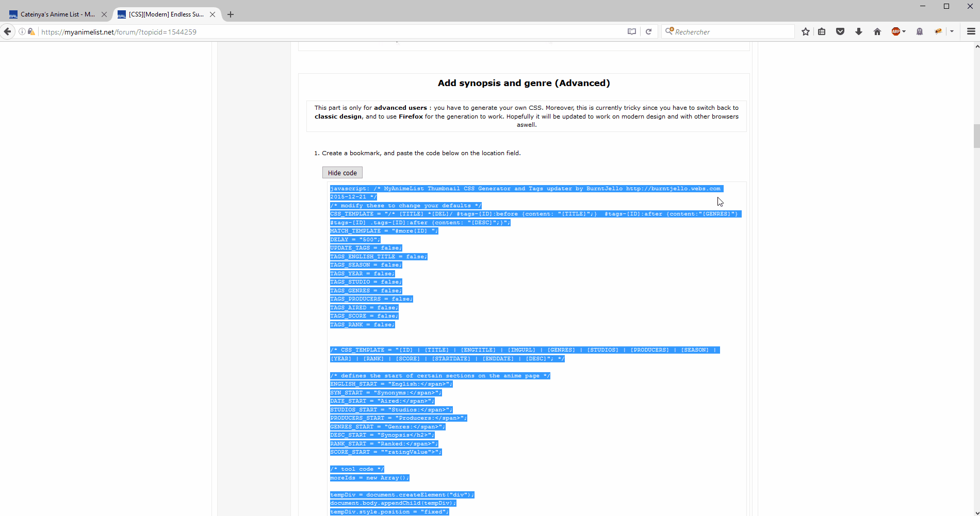Expand the Adblock Plus dropdown arrow
Image resolution: width=980 pixels, height=516 pixels.
pyautogui.click(x=904, y=31)
